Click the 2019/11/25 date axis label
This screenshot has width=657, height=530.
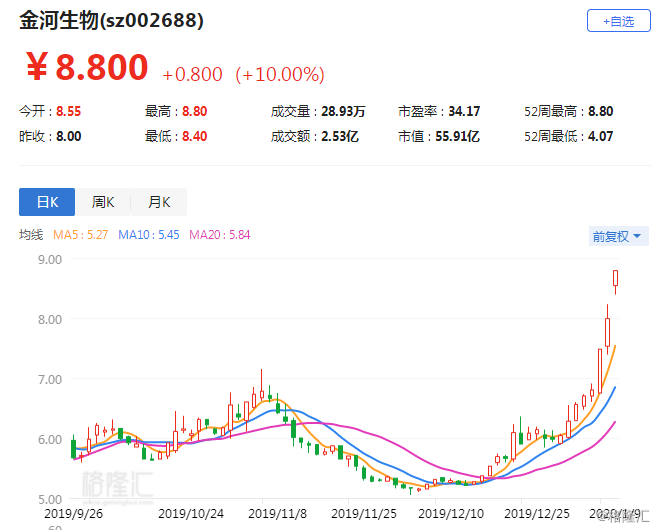[364, 514]
